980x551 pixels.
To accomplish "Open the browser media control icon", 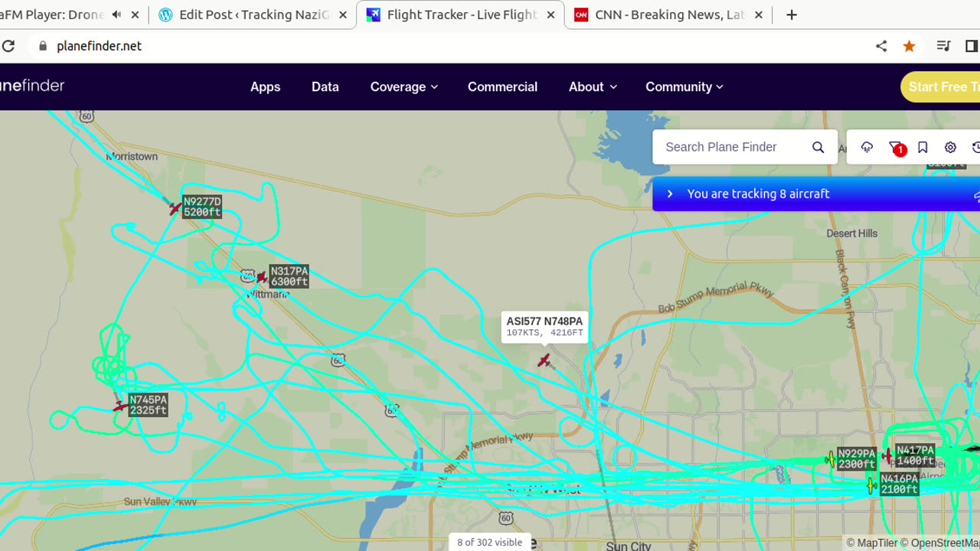I will pyautogui.click(x=944, y=46).
